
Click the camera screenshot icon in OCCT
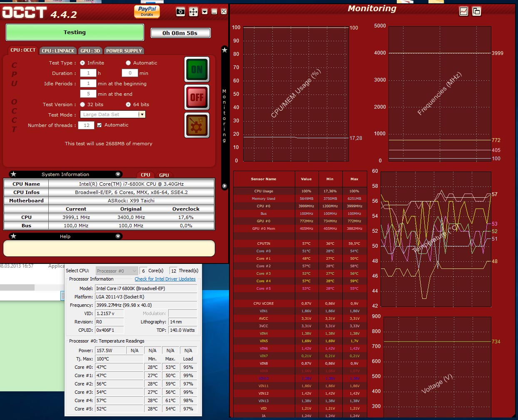[x=180, y=12]
